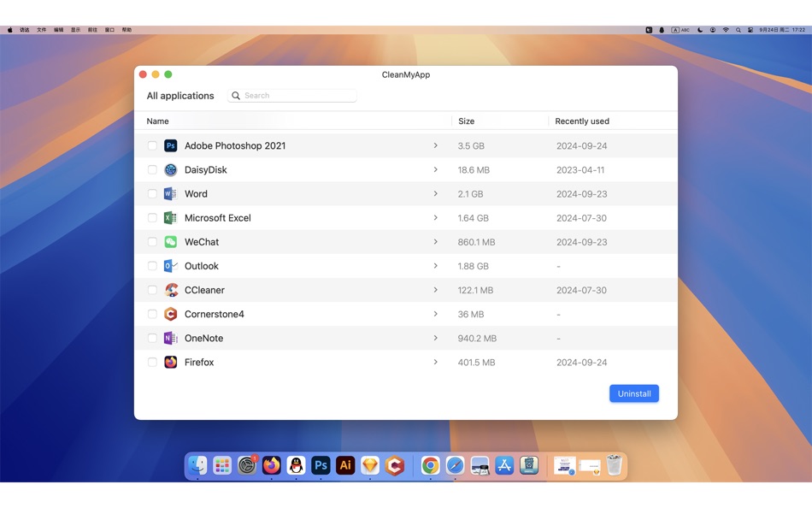
Task: Open the 显示 menu in menu bar
Action: point(75,30)
